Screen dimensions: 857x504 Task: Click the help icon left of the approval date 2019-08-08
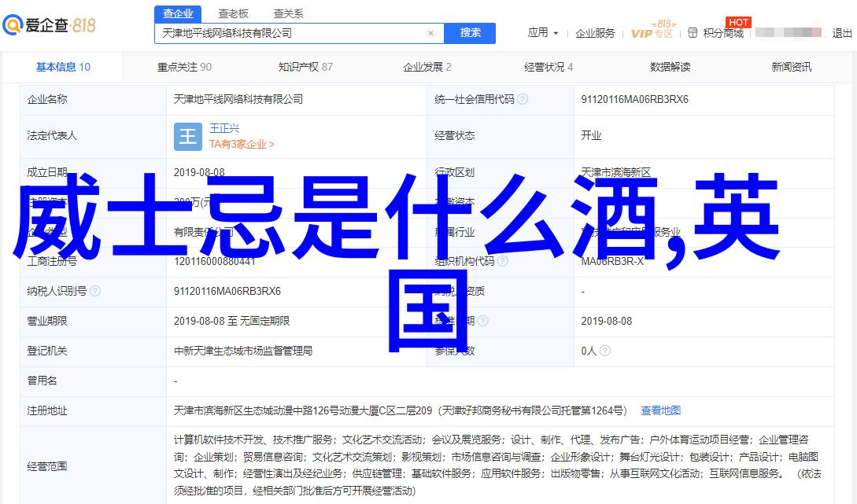(482, 321)
